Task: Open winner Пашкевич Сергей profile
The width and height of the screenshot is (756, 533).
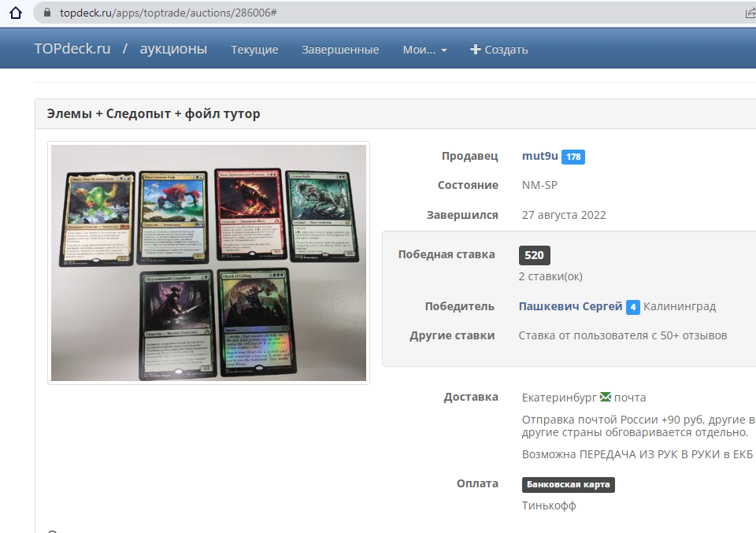Action: (x=570, y=306)
